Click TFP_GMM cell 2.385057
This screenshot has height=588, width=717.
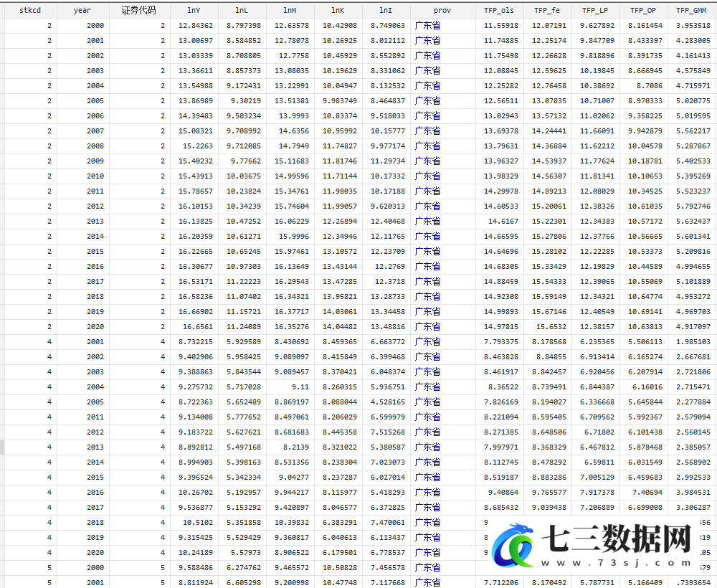coord(691,447)
